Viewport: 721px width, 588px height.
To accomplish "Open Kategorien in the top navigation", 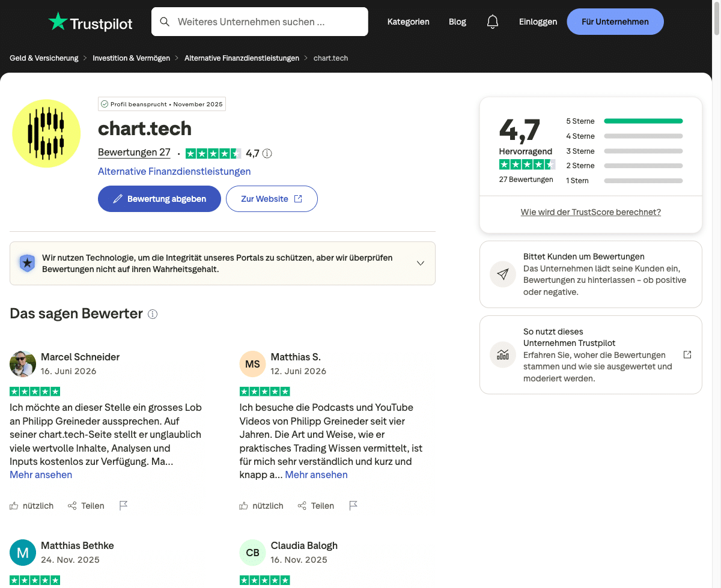I will click(409, 22).
